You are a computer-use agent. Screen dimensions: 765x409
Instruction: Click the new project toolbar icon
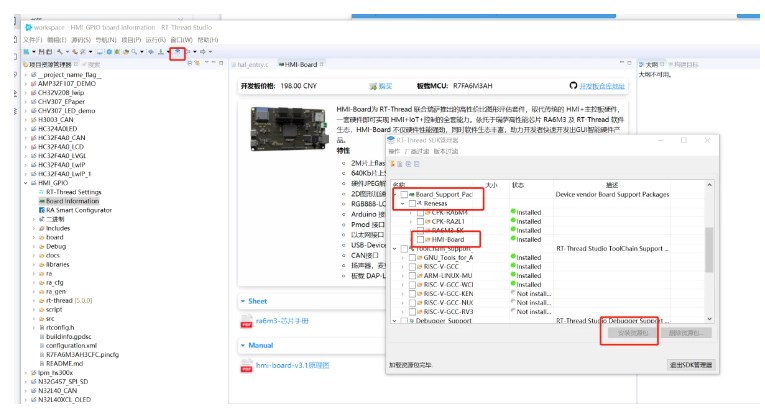pyautogui.click(x=25, y=52)
